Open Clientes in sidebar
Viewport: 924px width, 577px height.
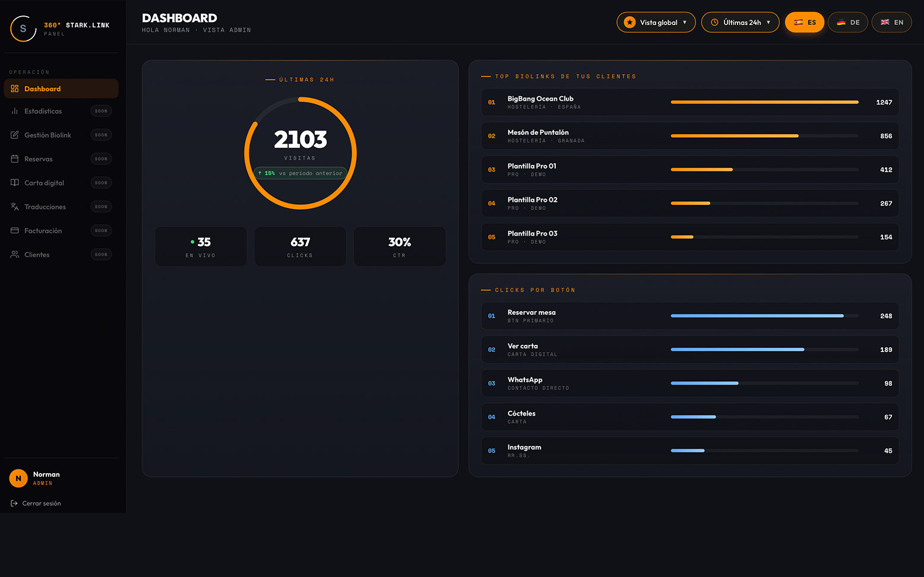(x=61, y=254)
